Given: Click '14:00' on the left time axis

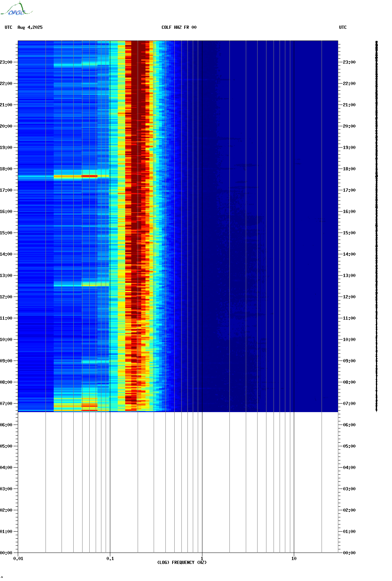Looking at the screenshot, I should click(6, 254).
